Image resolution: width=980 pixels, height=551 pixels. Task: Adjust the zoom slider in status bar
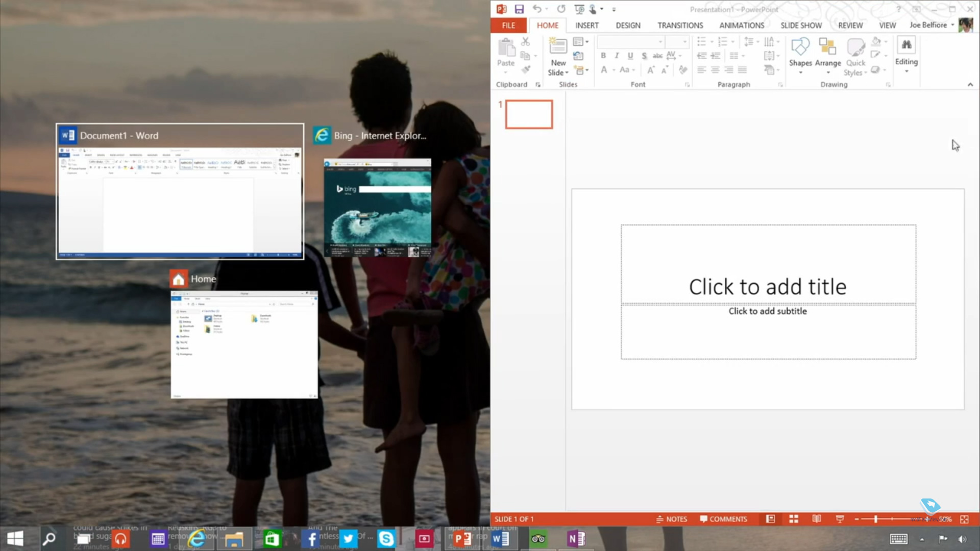coord(876,519)
